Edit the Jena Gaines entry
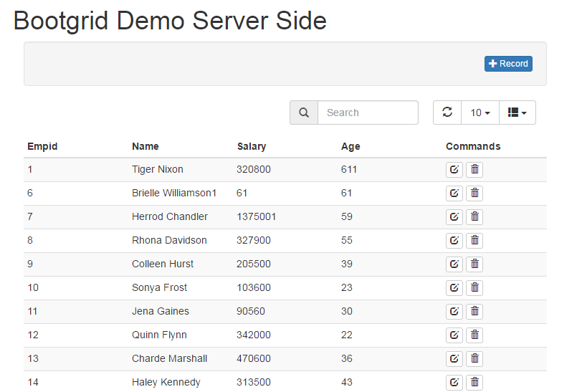 tap(454, 312)
